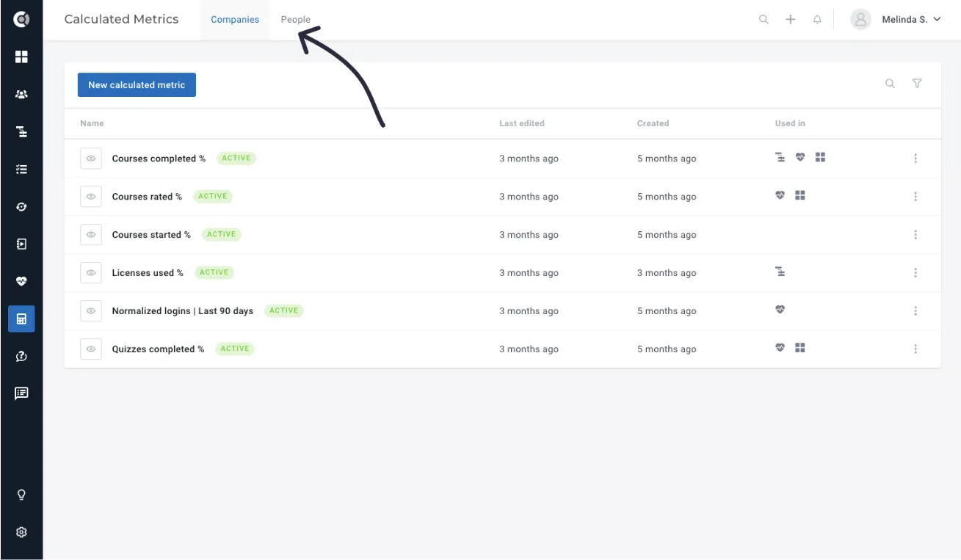961x560 pixels.
Task: Open the settings gear in sidebar
Action: point(21,532)
